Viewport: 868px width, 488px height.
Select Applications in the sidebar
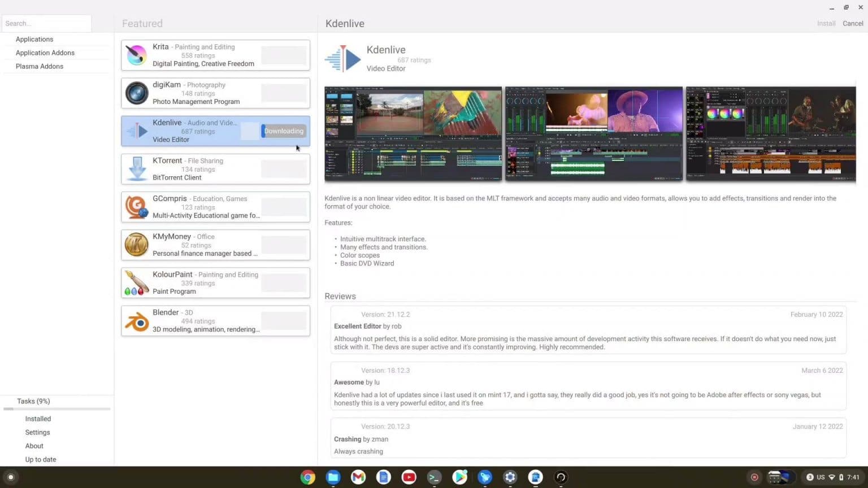tap(34, 39)
